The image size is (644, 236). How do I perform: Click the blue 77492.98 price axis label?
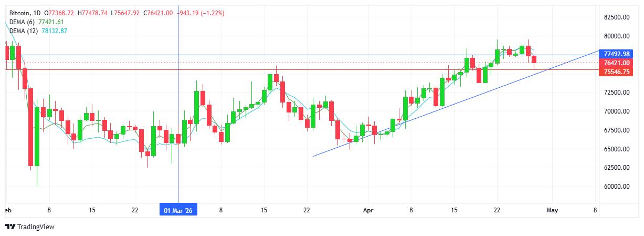(x=617, y=54)
